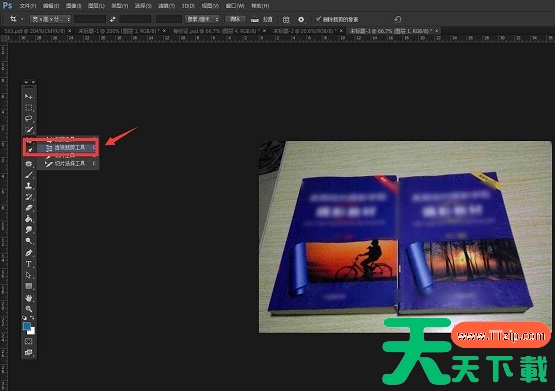Click the Clear button in options bar
The height and width of the screenshot is (391, 555).
235,19
